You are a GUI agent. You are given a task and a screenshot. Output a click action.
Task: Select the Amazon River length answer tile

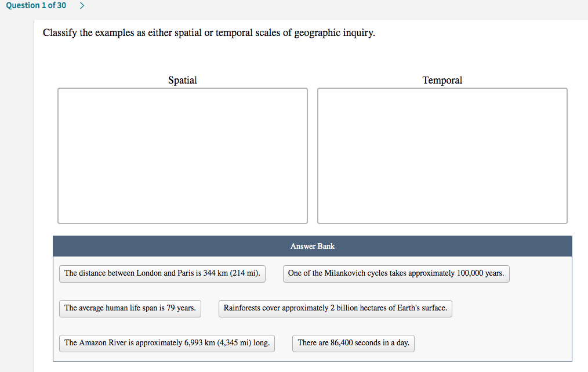click(167, 343)
